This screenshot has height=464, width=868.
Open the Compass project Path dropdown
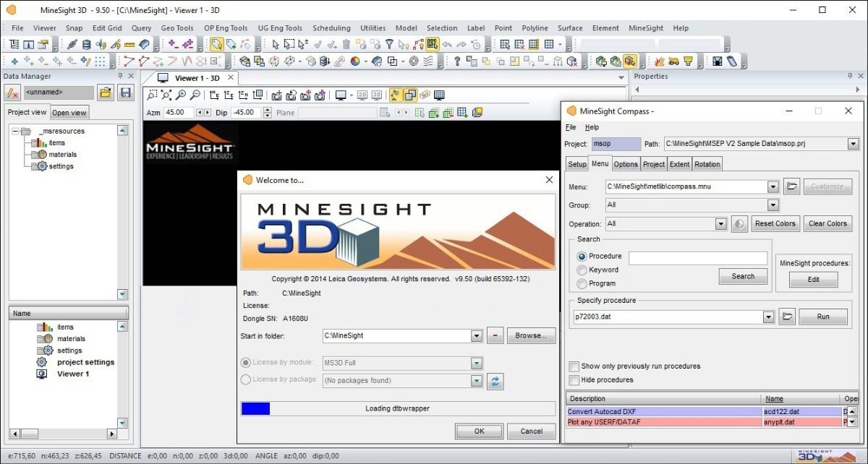853,144
